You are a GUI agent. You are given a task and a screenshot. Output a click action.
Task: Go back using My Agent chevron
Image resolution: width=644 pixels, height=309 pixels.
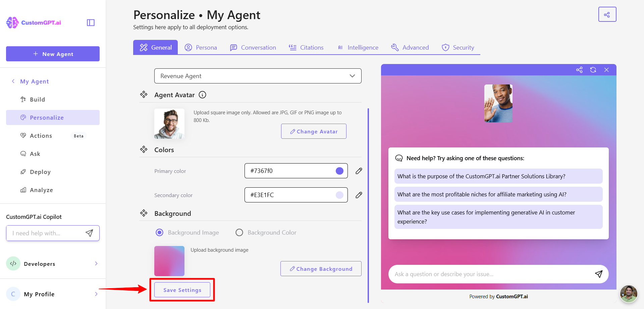[x=13, y=81]
